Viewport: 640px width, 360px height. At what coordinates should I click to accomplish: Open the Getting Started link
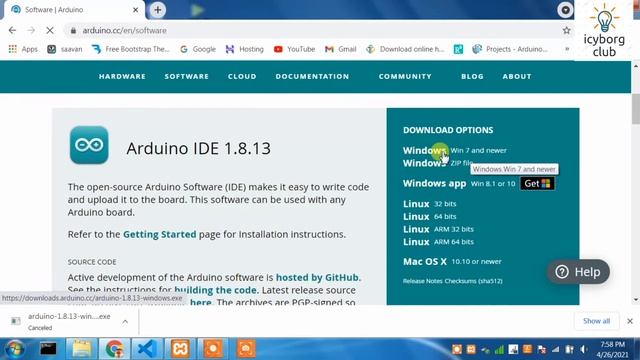[x=160, y=234]
